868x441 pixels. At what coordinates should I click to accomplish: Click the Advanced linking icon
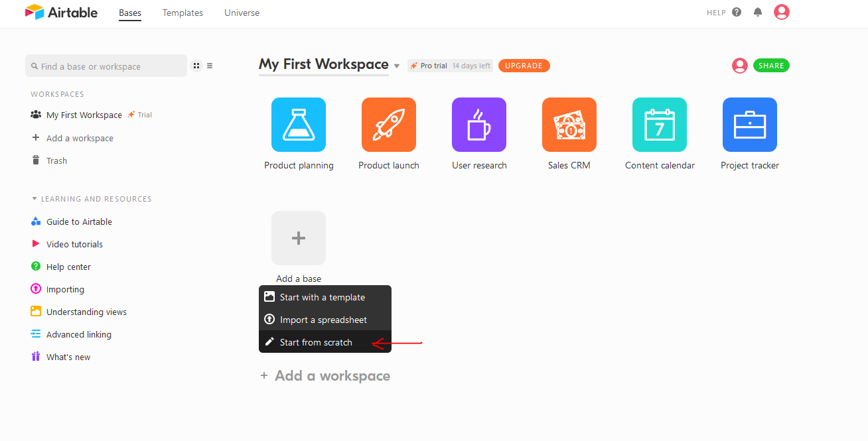[36, 334]
